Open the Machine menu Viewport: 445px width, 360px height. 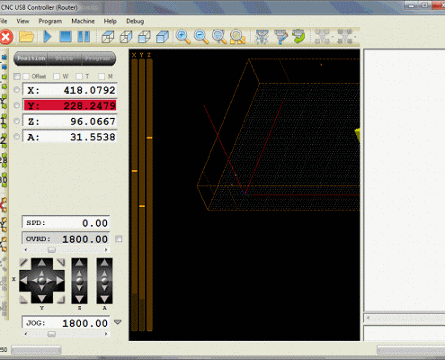83,21
